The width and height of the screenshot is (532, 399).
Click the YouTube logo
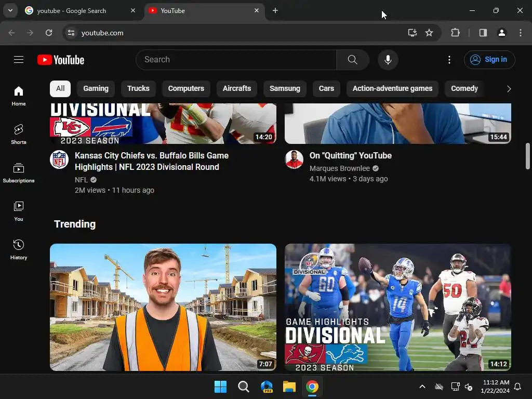[61, 60]
